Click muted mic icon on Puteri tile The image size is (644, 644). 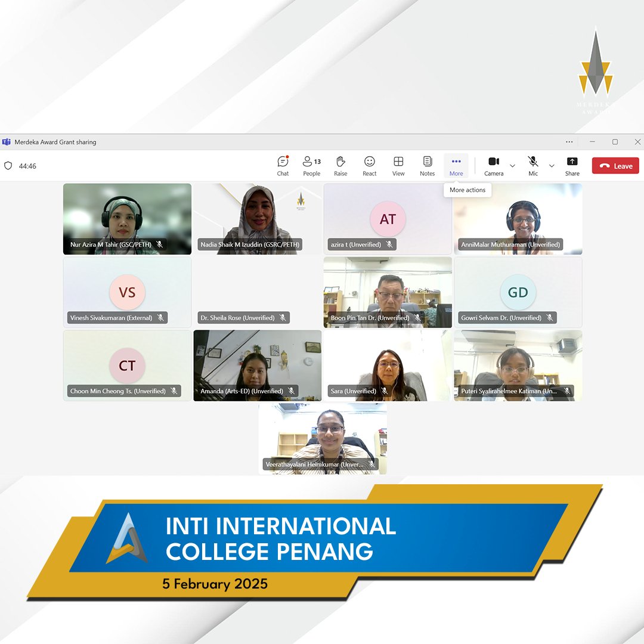click(x=567, y=391)
